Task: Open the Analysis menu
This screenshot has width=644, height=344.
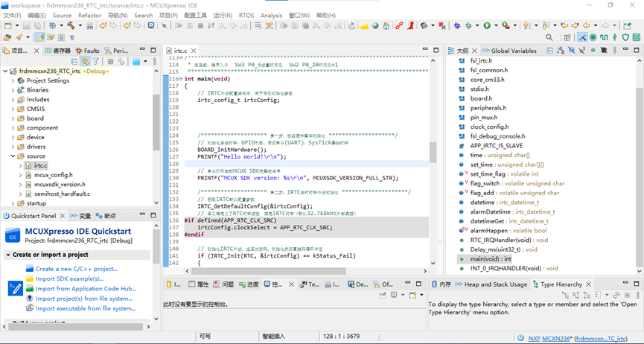Action: click(x=271, y=15)
